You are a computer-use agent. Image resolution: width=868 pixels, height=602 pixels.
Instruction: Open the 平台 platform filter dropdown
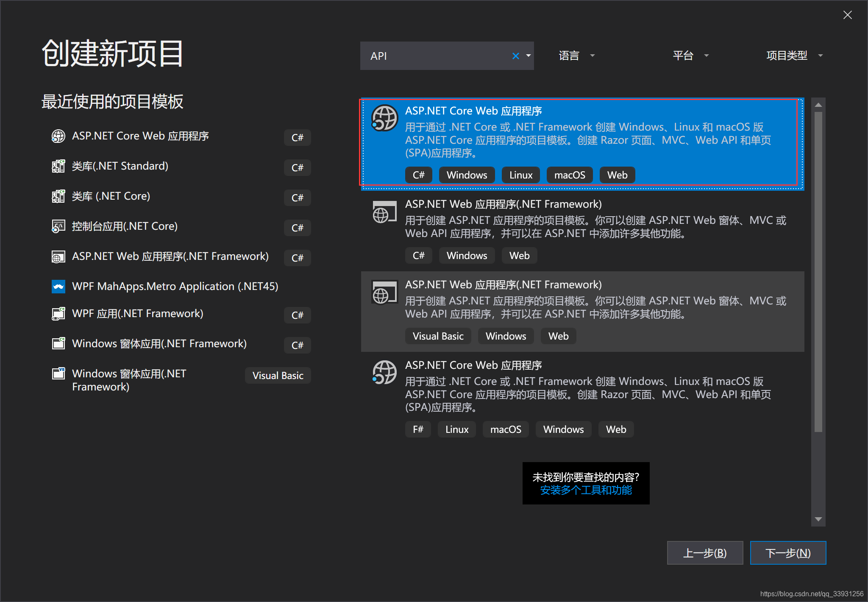690,56
